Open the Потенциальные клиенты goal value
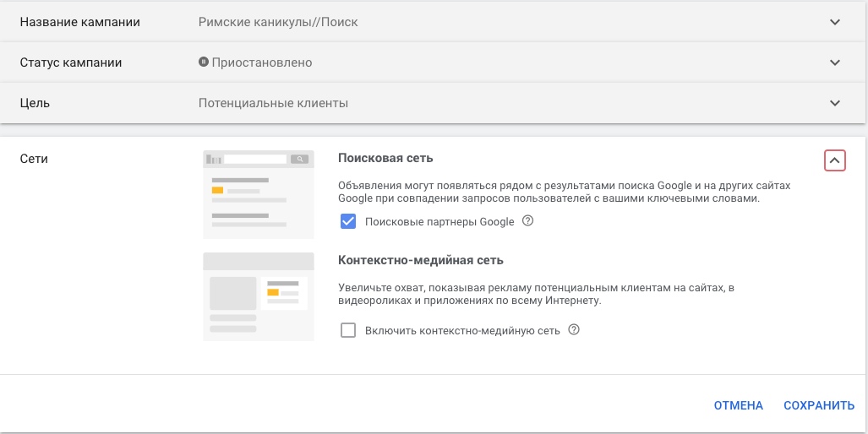This screenshot has height=434, width=868. (274, 103)
